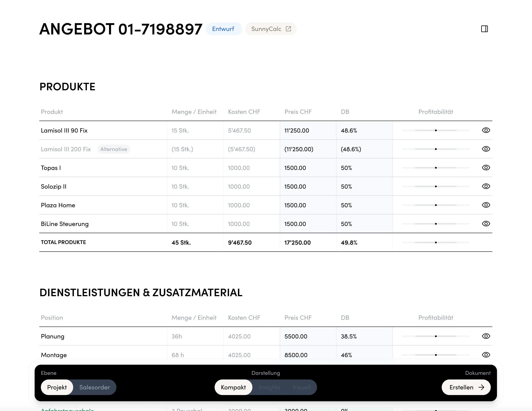Toggle visibility eye for Montage row
532x411 pixels.
(486, 355)
